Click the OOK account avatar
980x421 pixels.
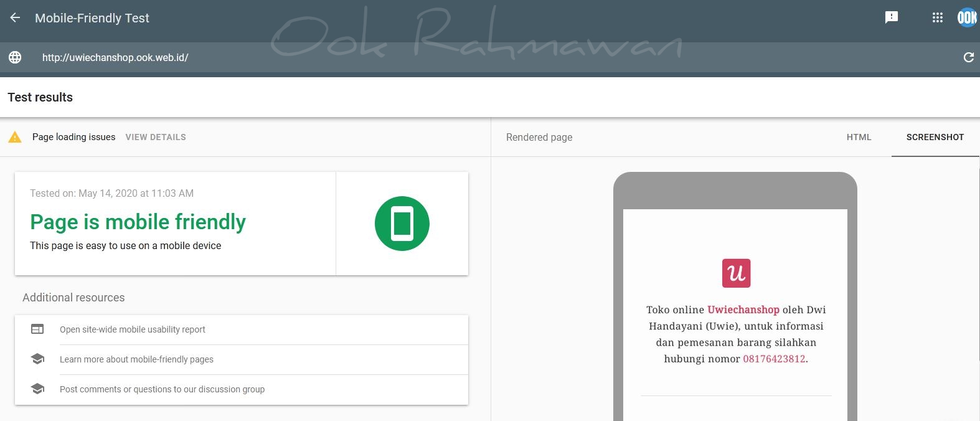[x=966, y=17]
